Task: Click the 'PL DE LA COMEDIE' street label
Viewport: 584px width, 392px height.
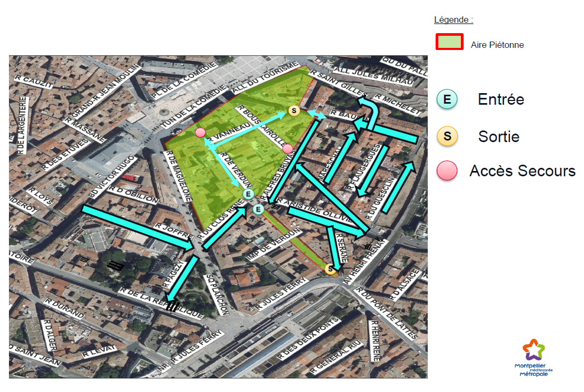Action: click(183, 82)
